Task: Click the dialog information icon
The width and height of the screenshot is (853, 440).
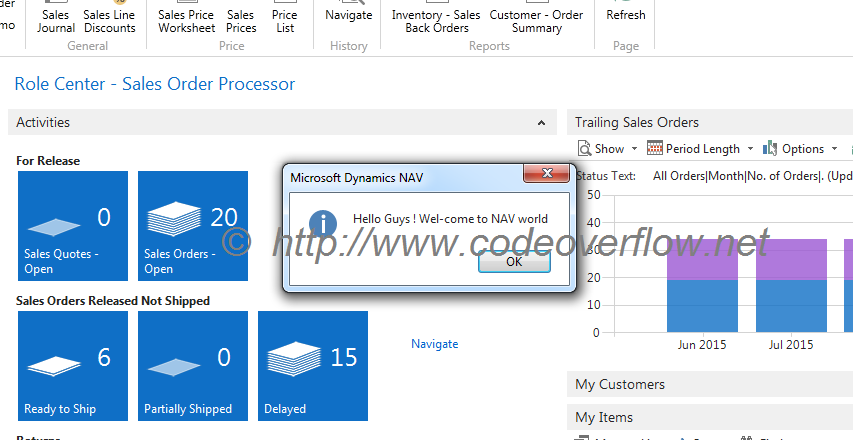Action: [x=323, y=224]
